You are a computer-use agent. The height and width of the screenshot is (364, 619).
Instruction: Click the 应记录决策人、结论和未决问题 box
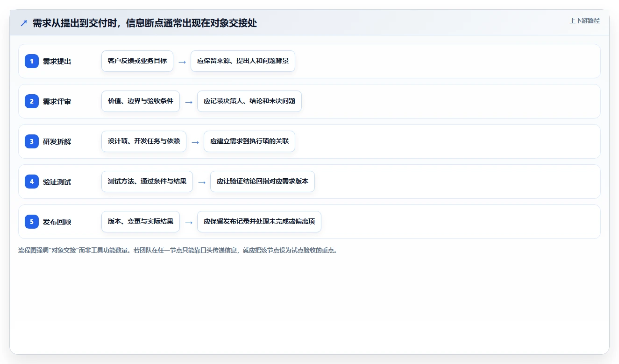249,101
